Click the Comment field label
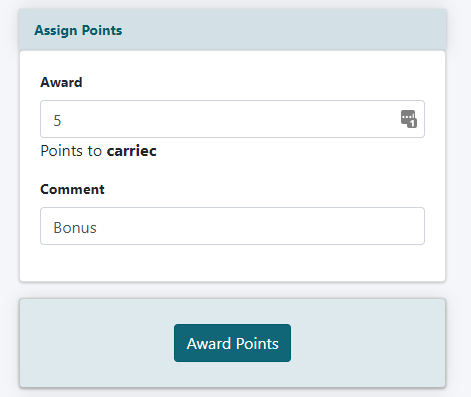 [x=72, y=189]
